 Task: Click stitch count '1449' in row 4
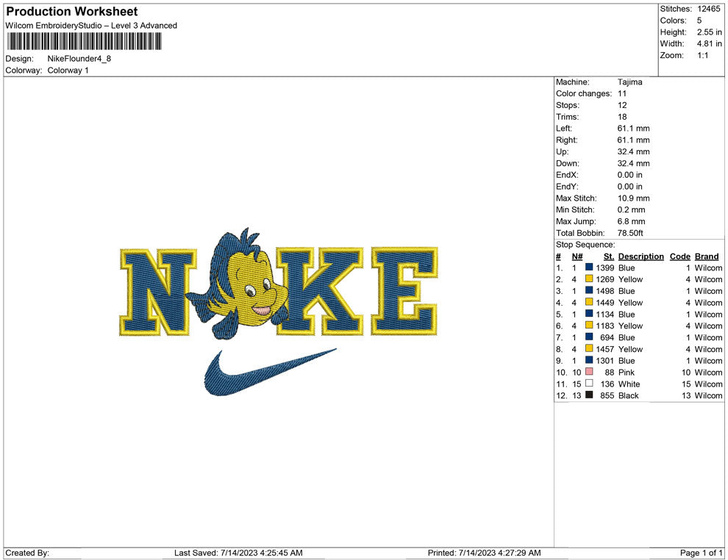(x=605, y=303)
